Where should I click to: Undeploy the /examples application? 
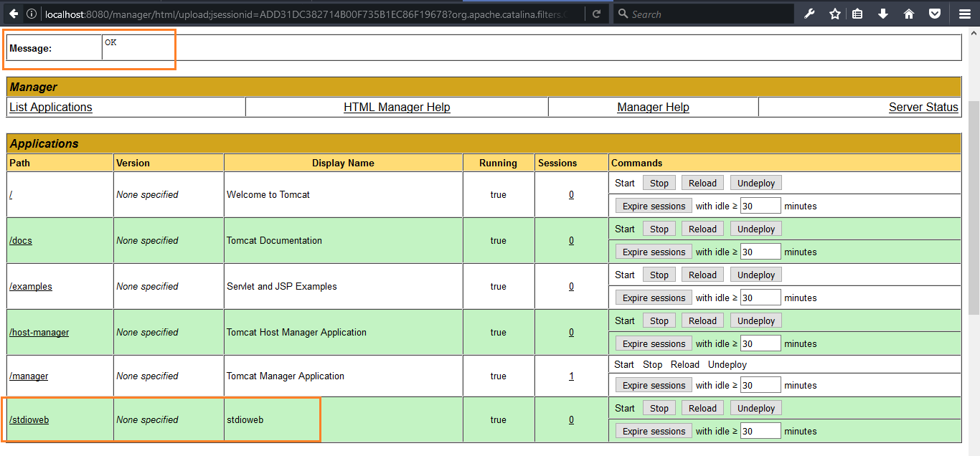click(x=756, y=275)
